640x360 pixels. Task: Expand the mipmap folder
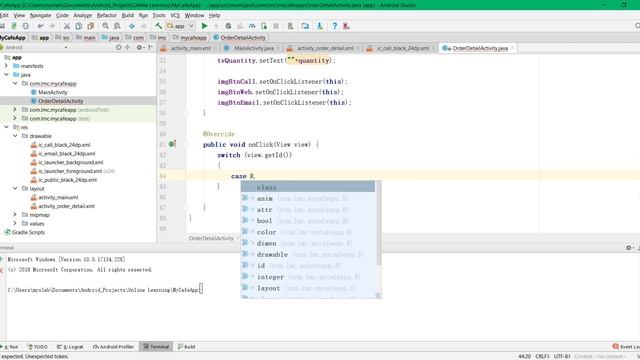(15, 215)
